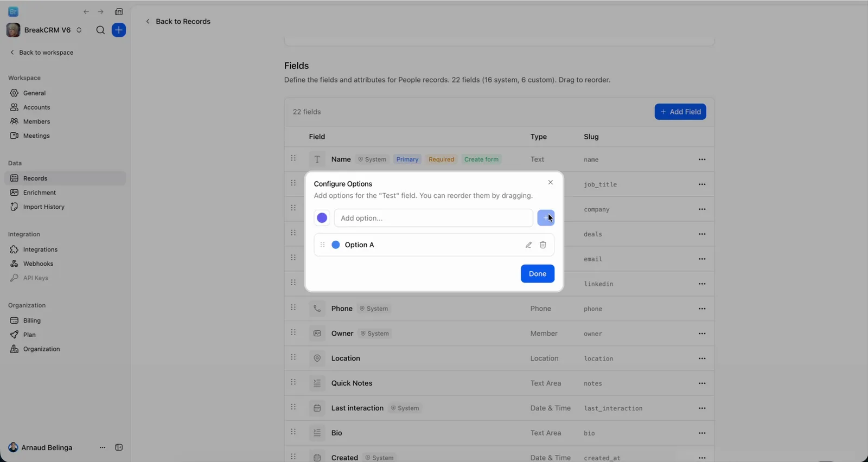Image resolution: width=868 pixels, height=462 pixels.
Task: Open the more options menu for Bio field
Action: click(702, 433)
